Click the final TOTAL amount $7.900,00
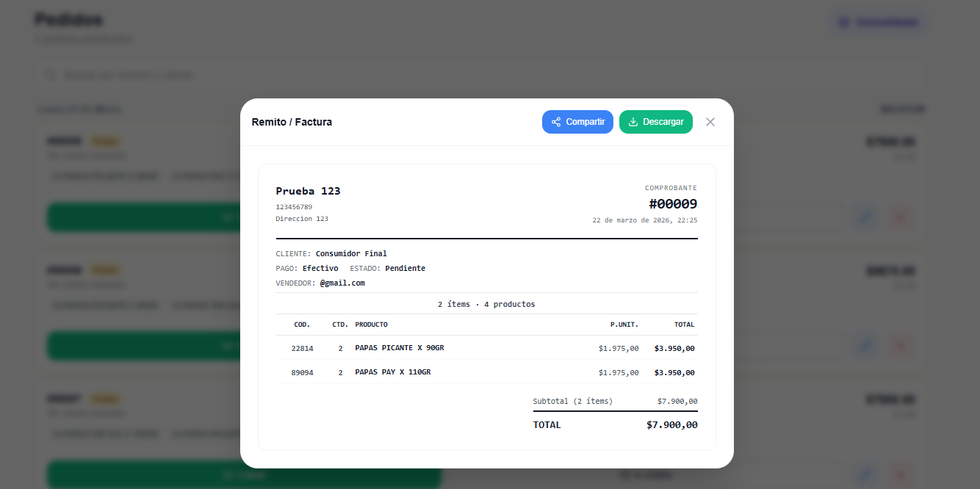 pos(671,424)
